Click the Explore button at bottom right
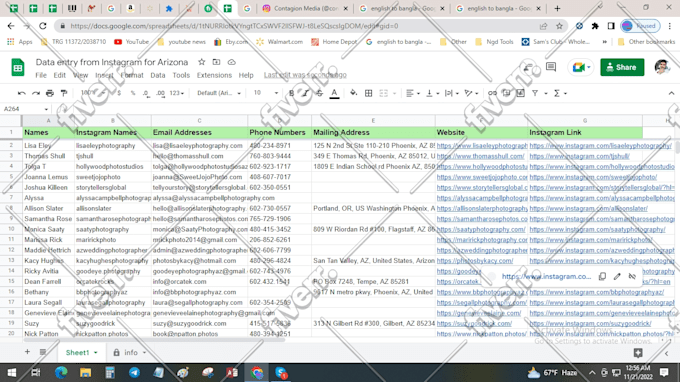Viewport: 680px width, 382px height. click(638, 353)
